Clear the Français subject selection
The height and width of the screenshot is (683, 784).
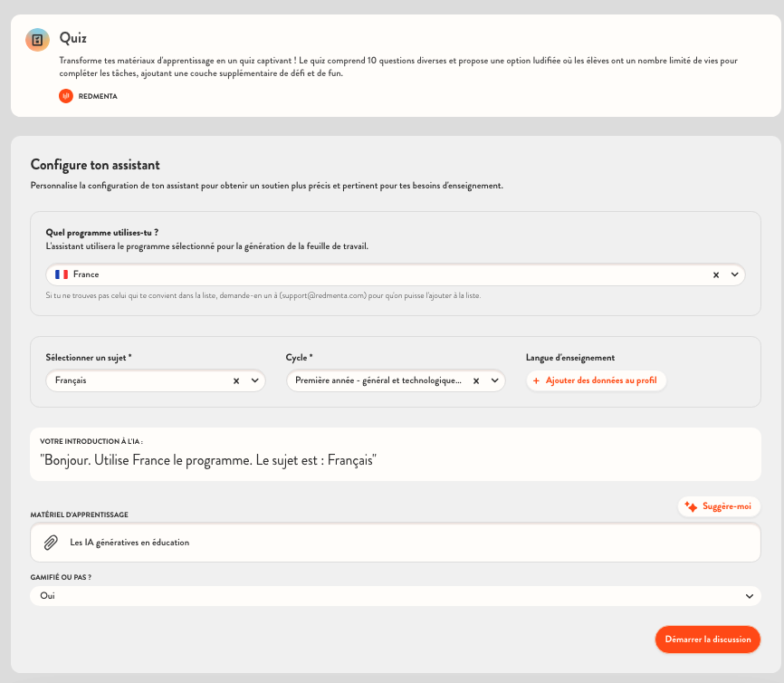(x=236, y=381)
